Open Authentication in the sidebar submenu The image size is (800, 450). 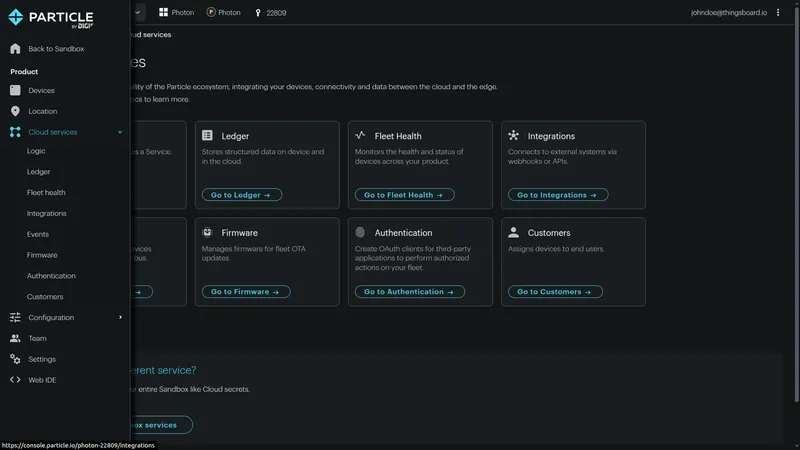pyautogui.click(x=51, y=276)
